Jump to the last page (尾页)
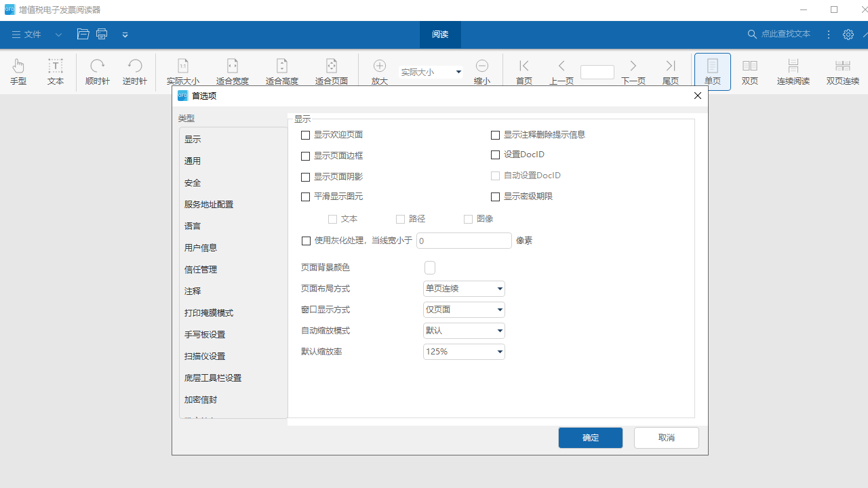The height and width of the screenshot is (488, 868). [x=670, y=71]
